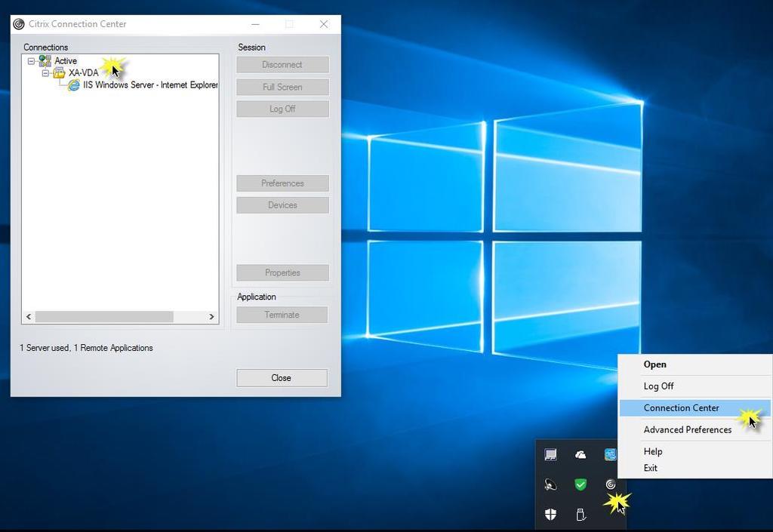Viewport: 773px width, 532px height.
Task: Collapse the Active tree node
Action: click(x=31, y=61)
